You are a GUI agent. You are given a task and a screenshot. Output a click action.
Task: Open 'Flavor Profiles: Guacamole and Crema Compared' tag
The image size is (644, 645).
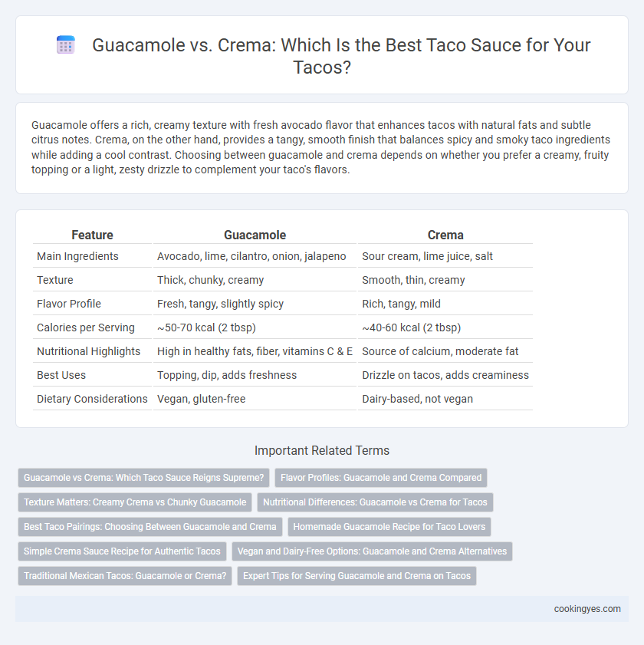click(x=381, y=478)
